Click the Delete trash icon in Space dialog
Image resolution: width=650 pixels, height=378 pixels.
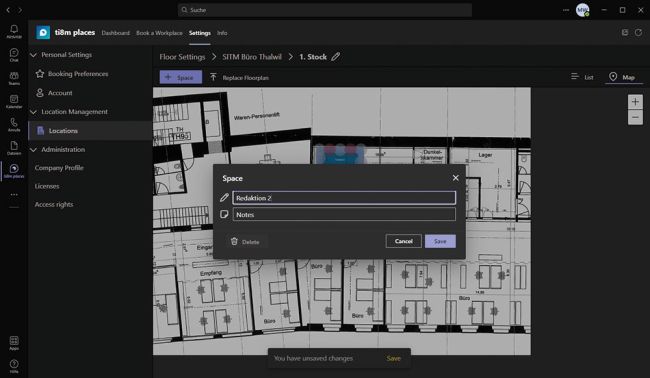[234, 241]
